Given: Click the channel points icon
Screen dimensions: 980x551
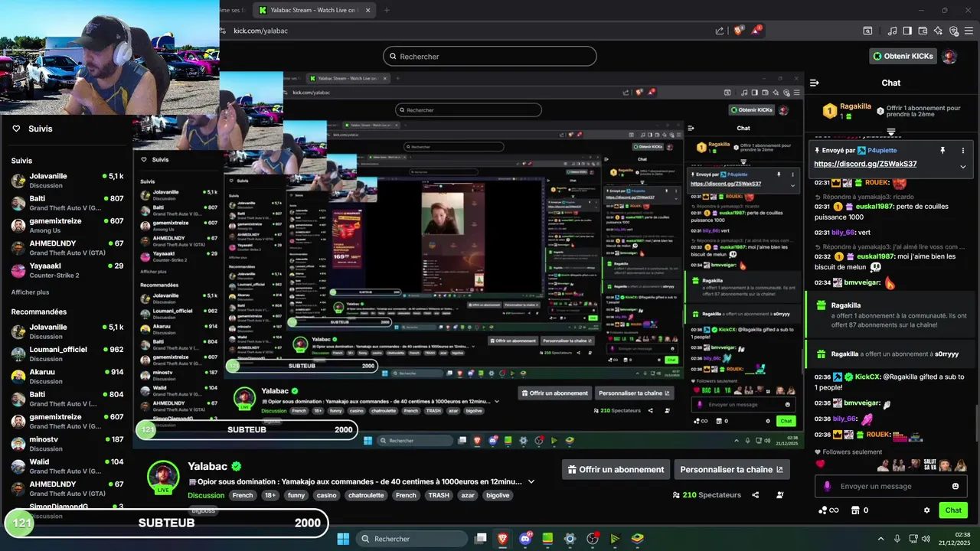Looking at the screenshot, I should (823, 510).
